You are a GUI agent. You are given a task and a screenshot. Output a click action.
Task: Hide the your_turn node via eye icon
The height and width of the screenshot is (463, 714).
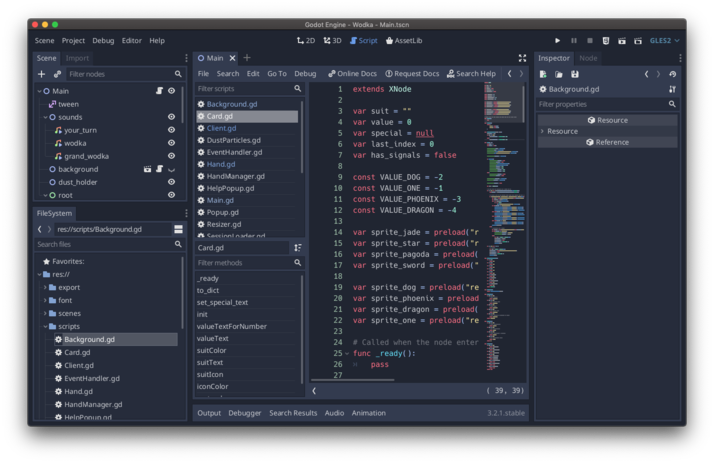click(171, 130)
